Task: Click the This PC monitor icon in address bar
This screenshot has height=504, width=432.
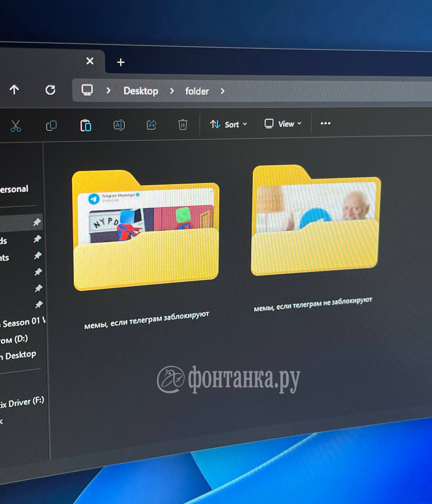Action: point(87,90)
